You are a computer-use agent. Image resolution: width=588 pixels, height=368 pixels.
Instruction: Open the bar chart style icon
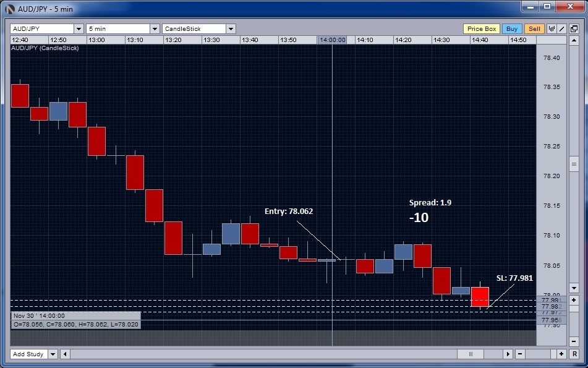tap(552, 29)
